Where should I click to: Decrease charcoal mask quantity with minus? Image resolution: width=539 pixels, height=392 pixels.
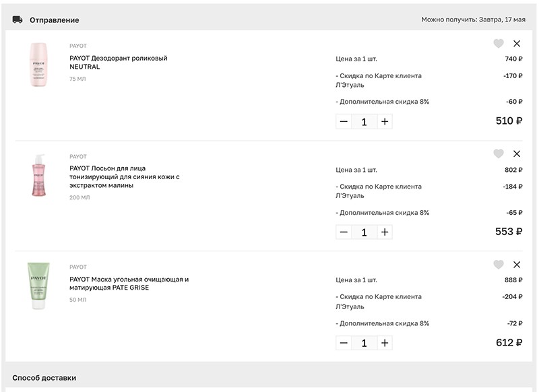coord(344,343)
